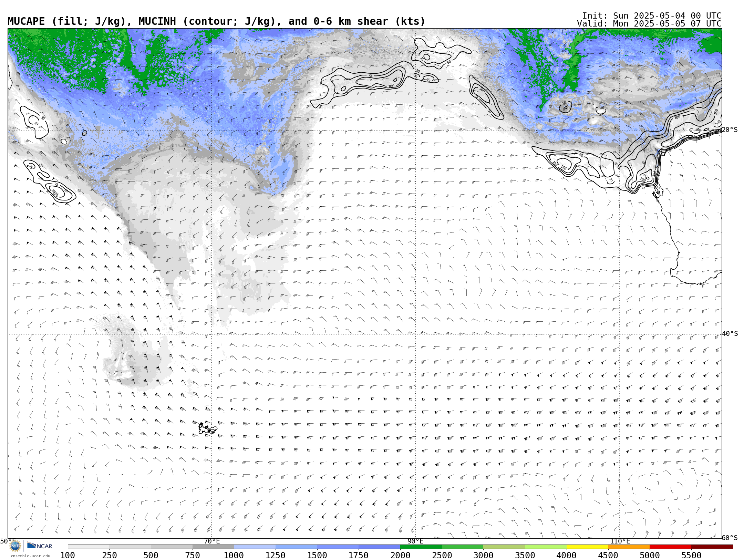Select color bar segment between 250 and 500

130,547
